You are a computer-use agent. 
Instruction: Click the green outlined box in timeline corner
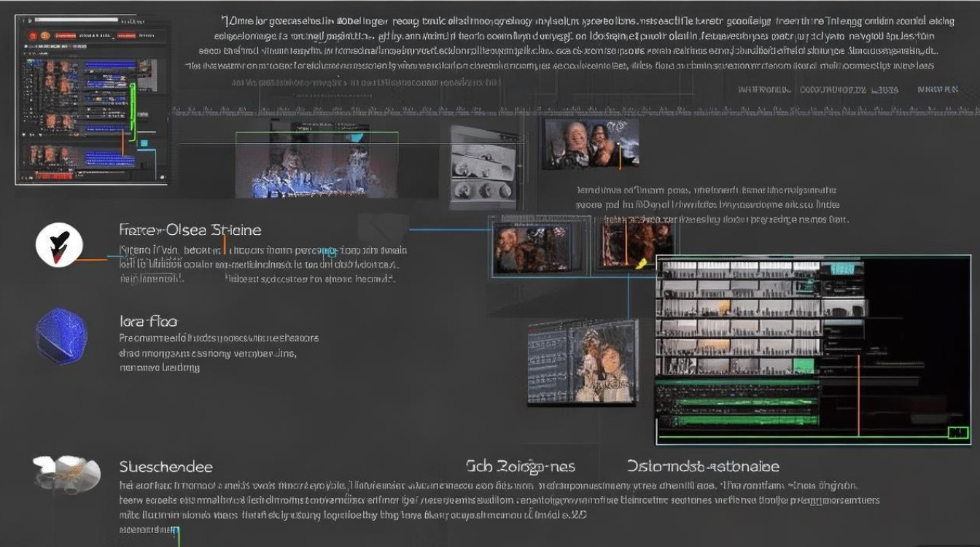pos(957,433)
